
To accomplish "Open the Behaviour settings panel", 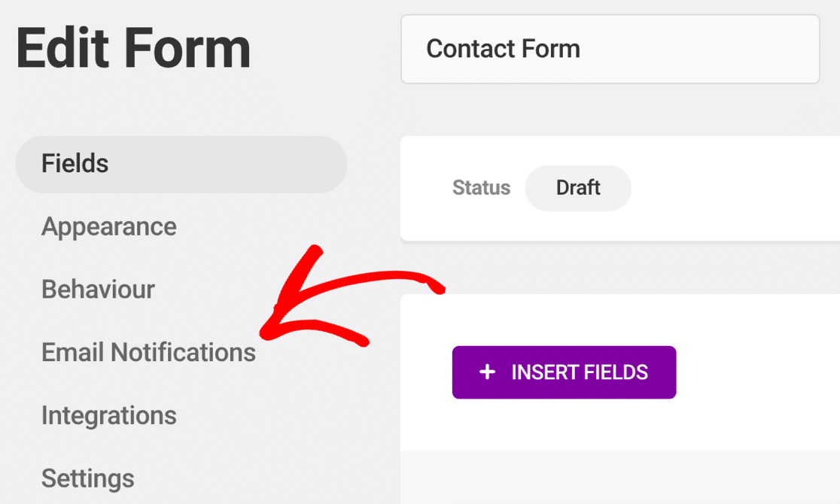I will [98, 289].
